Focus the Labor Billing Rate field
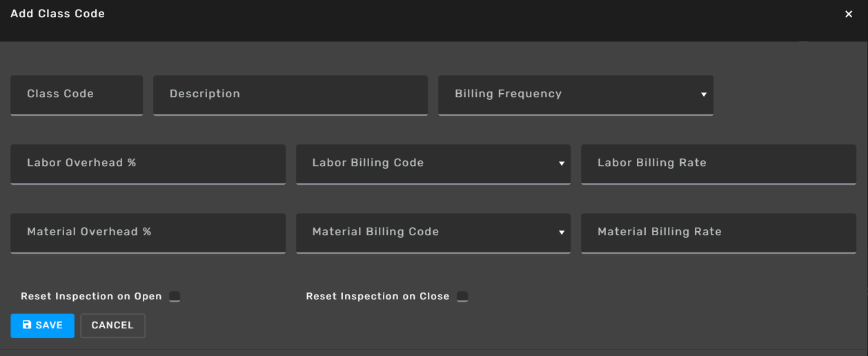868x356 pixels. click(718, 164)
